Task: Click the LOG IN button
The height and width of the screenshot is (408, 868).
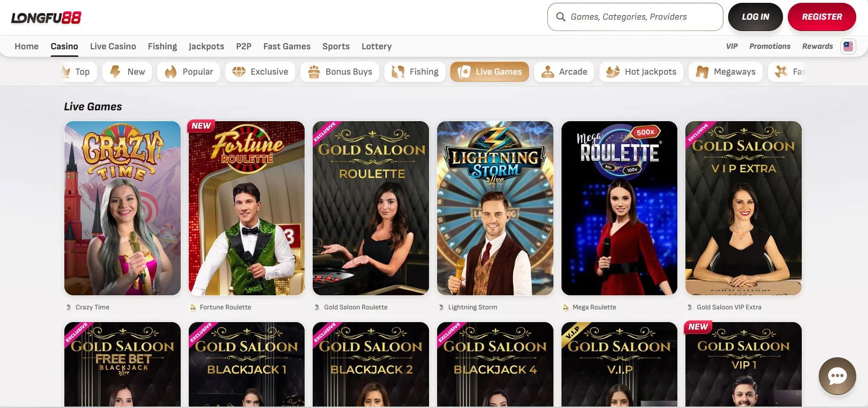Action: (x=755, y=17)
